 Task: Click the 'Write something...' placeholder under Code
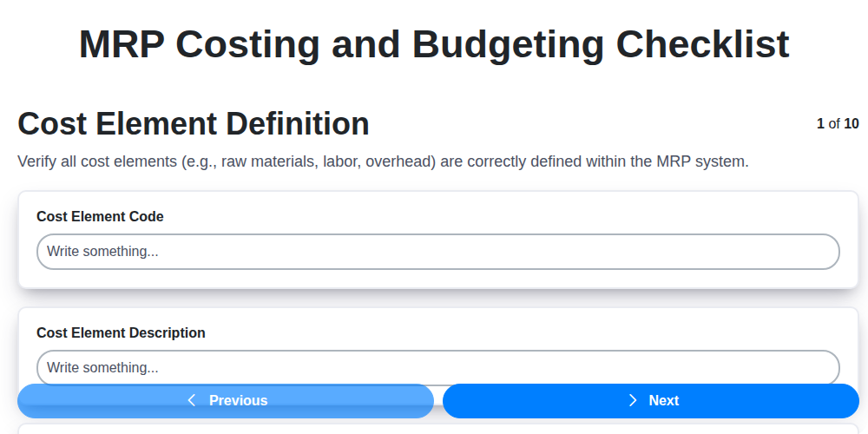coord(102,252)
